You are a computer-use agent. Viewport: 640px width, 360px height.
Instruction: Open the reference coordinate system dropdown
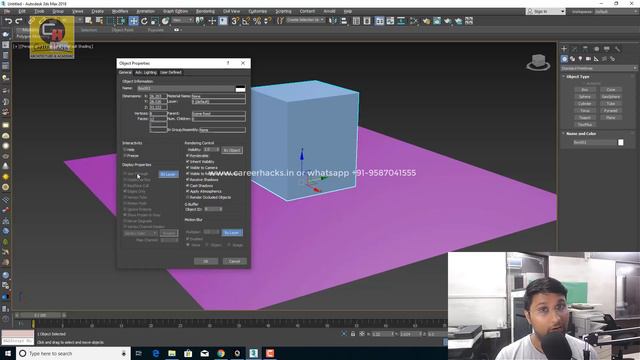182,20
